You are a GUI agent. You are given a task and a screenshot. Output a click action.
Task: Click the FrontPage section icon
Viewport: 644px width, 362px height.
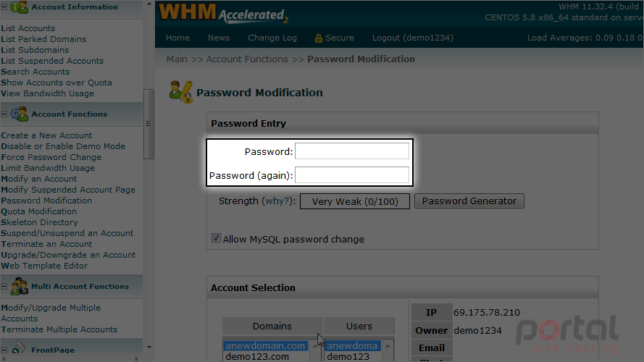click(19, 348)
